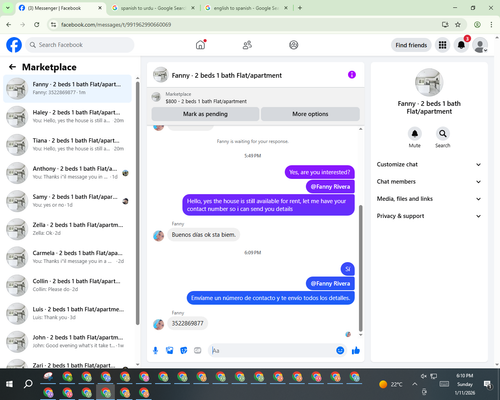The height and width of the screenshot is (400, 500).
Task: Record a voice clip microphone icon
Action: (x=155, y=350)
